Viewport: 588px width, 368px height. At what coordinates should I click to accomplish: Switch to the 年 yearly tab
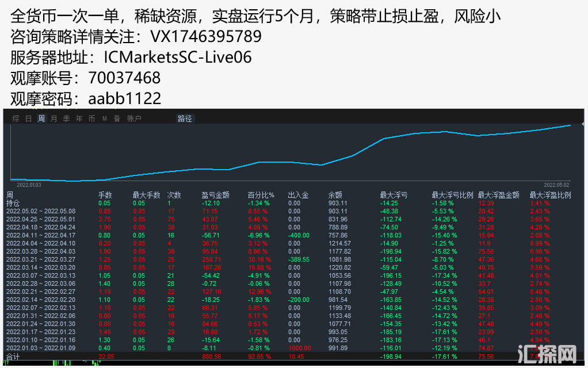[79, 118]
